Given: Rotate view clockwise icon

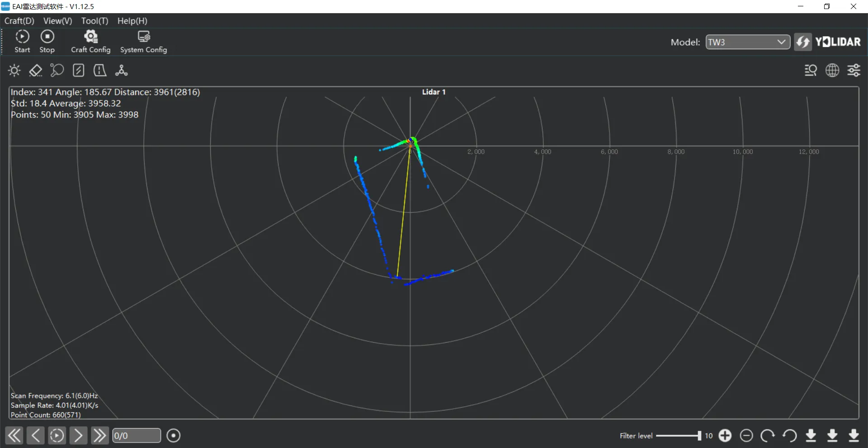Looking at the screenshot, I should 768,435.
